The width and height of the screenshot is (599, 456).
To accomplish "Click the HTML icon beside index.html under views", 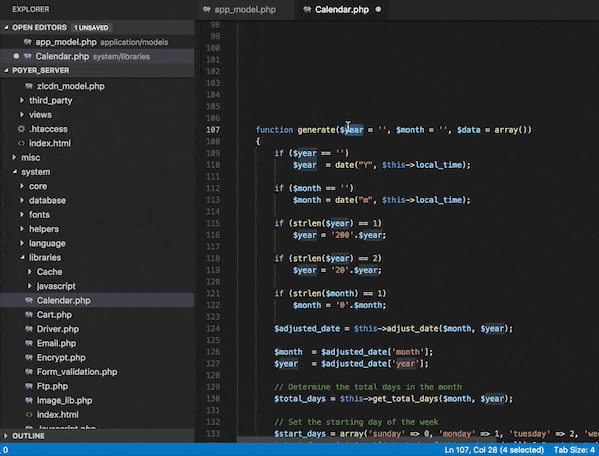I will click(x=21, y=143).
